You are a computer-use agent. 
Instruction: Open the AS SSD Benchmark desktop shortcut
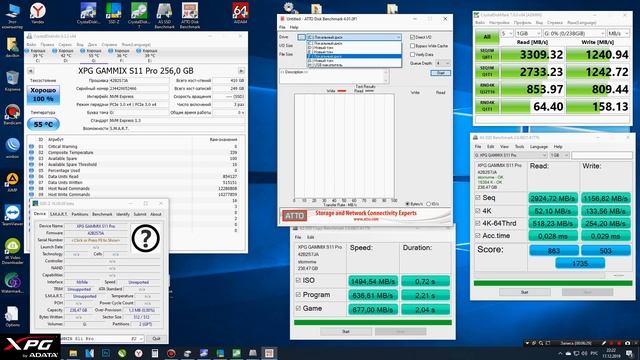coord(164,16)
